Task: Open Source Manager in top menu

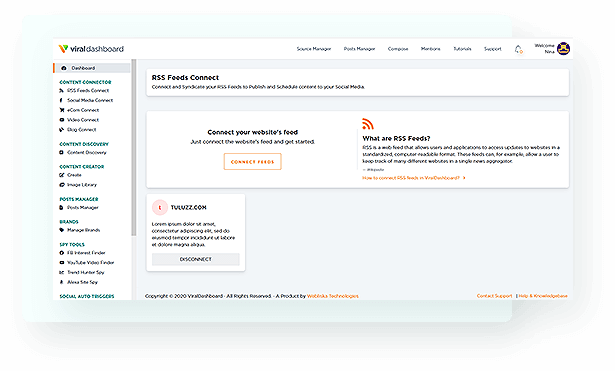Action: pyautogui.click(x=314, y=49)
